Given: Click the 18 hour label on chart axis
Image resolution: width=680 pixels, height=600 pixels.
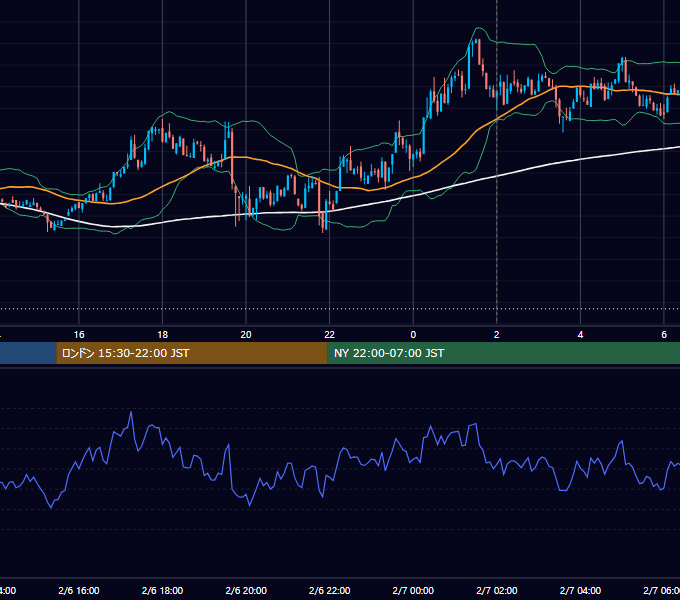Looking at the screenshot, I should point(162,334).
